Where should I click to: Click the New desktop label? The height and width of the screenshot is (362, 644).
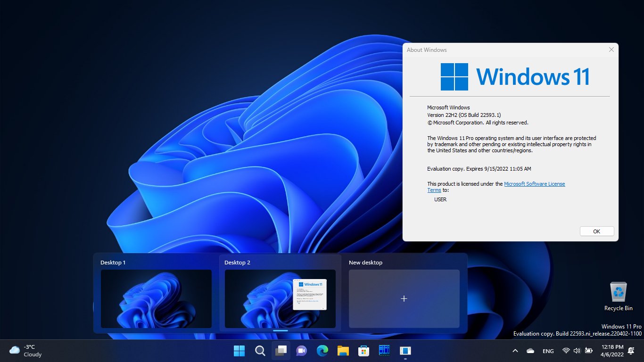[x=365, y=263]
